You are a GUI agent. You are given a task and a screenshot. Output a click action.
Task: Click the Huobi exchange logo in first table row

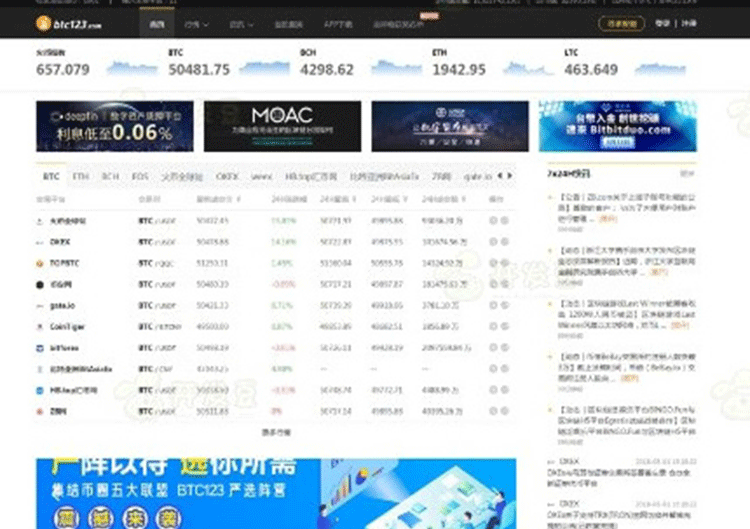(40, 221)
